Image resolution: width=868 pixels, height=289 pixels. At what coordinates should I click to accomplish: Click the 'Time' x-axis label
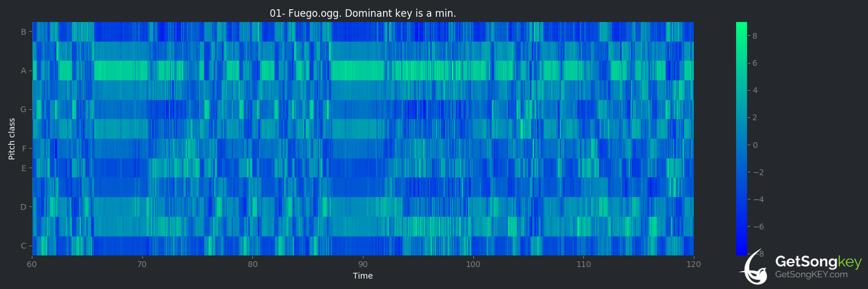click(x=363, y=276)
